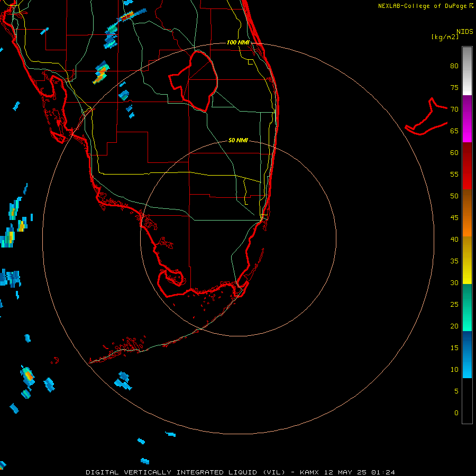Click the white-gray segment of the color scale
Screen dimensions: 476x476
click(467, 71)
